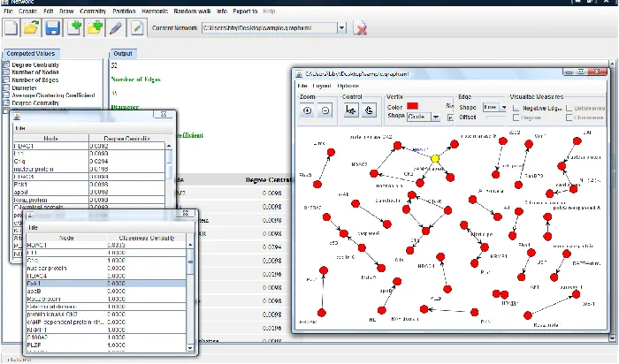619x364 pixels.
Task: Open the Export to menu
Action: click(245, 11)
